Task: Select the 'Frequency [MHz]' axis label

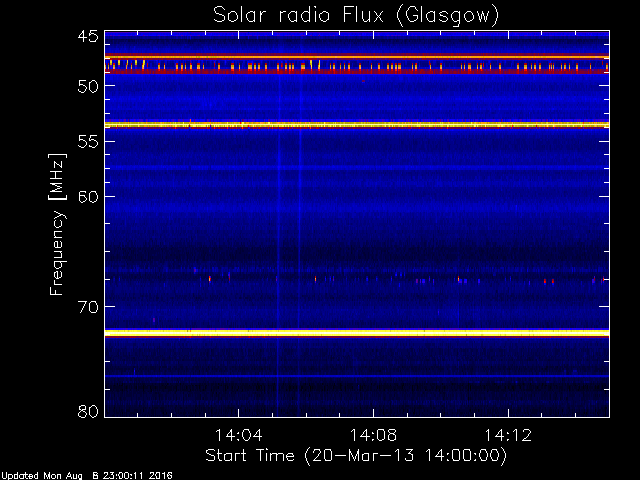Action: (x=57, y=224)
